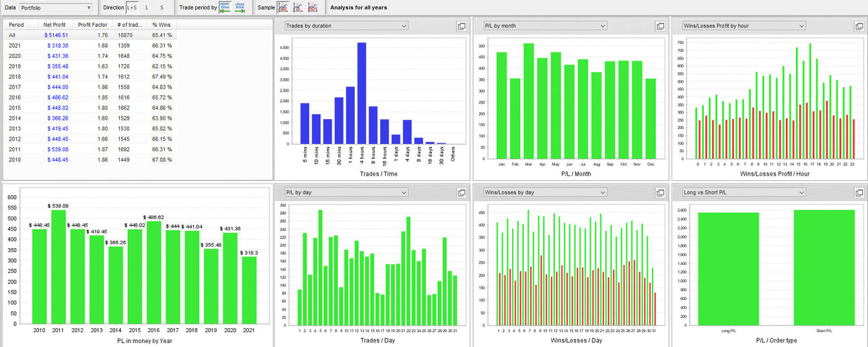Select the 2017 period row
Viewport: 868px width, 347px height.
point(91,87)
